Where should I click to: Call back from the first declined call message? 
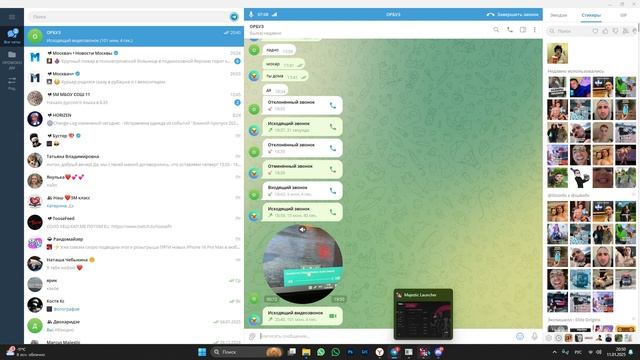[333, 106]
